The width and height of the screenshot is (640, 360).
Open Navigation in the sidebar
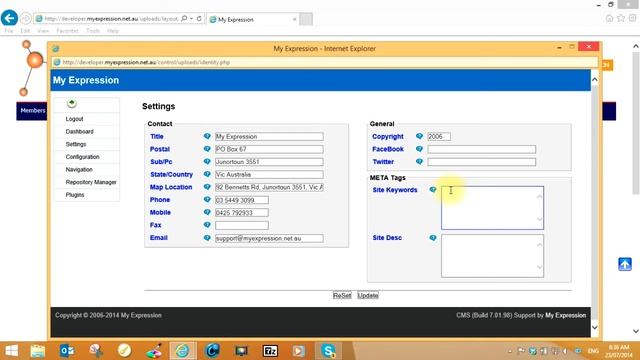click(x=79, y=169)
